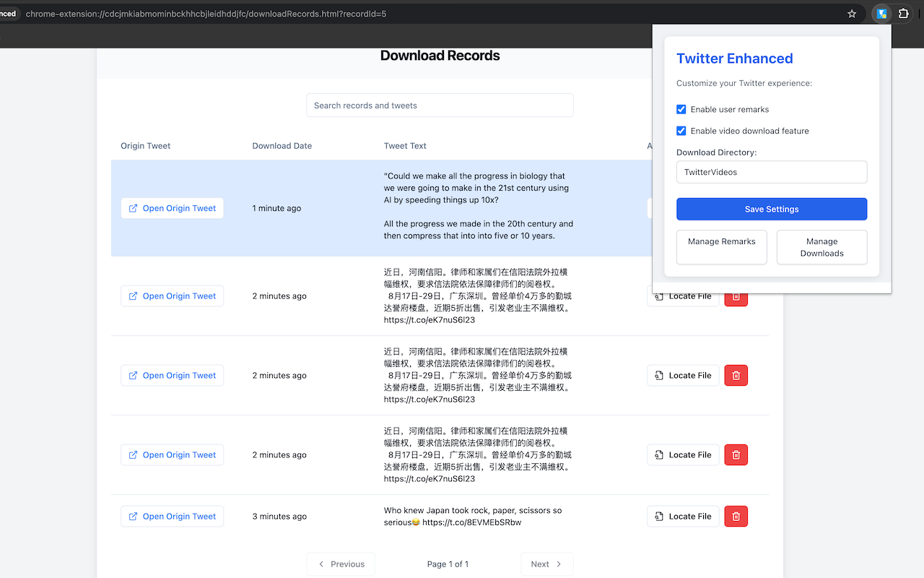The image size is (924, 578).
Task: Locate File for the 3 minutes ago record
Action: pyautogui.click(x=683, y=517)
